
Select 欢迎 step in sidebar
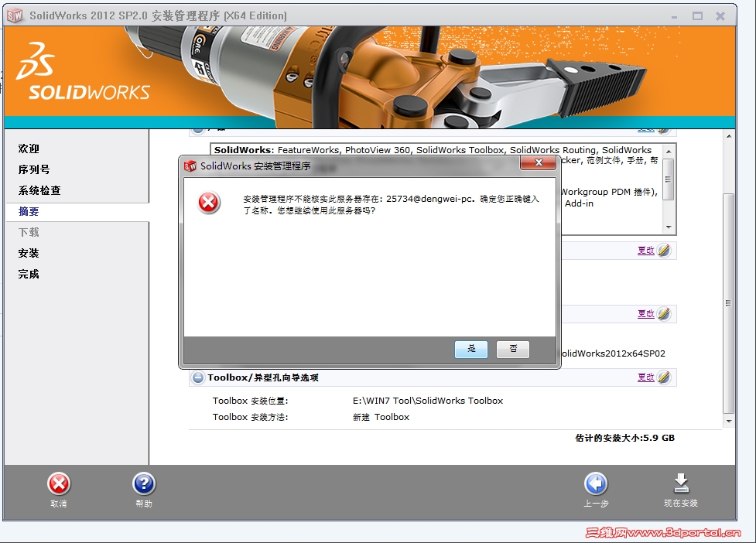click(x=29, y=149)
